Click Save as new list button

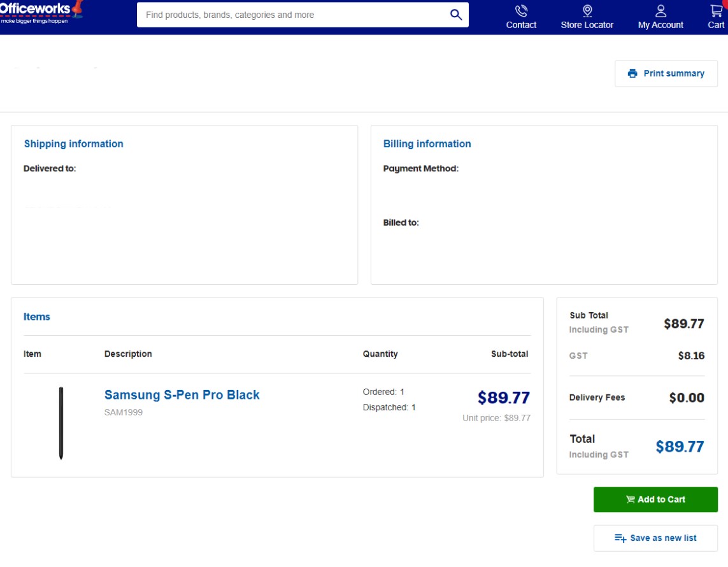655,538
